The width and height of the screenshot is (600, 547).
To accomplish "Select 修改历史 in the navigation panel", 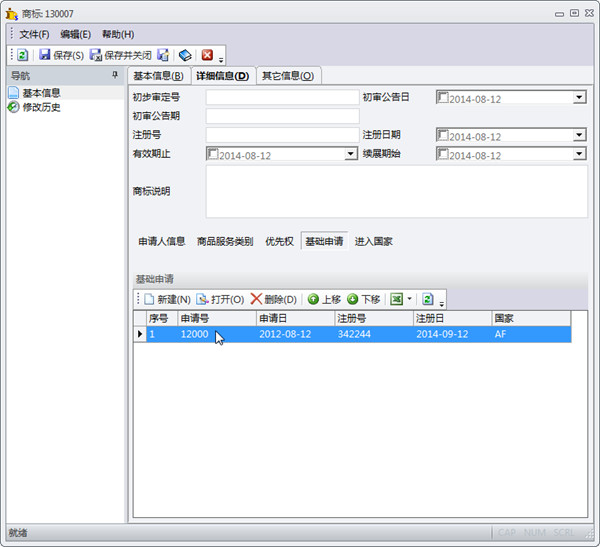I will pyautogui.click(x=41, y=107).
